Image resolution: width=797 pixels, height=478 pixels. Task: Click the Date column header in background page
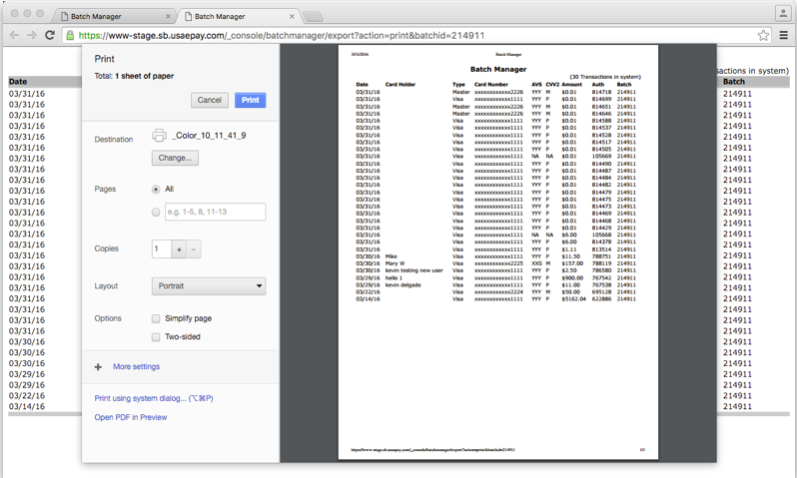(18, 81)
